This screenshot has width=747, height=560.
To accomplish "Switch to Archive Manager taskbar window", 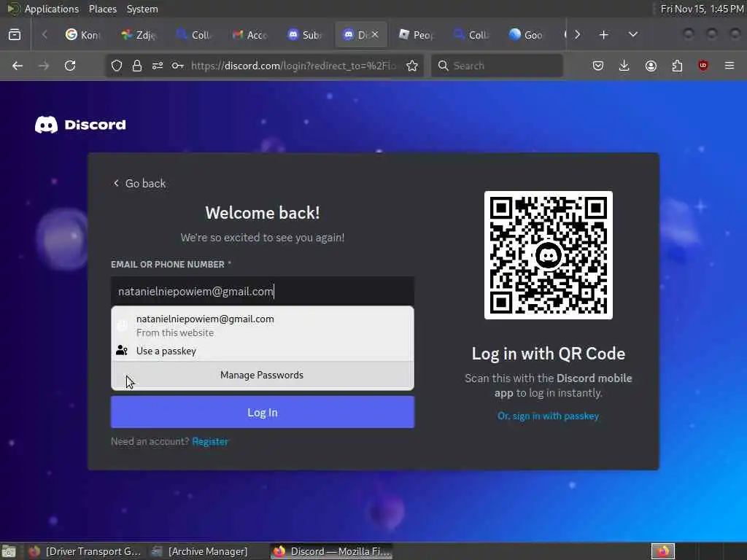I will click(200, 551).
